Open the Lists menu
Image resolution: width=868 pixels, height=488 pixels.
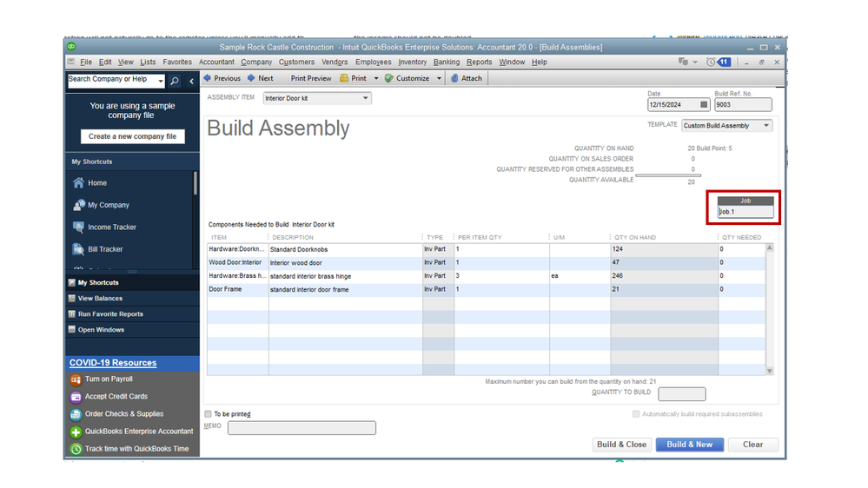[x=148, y=62]
